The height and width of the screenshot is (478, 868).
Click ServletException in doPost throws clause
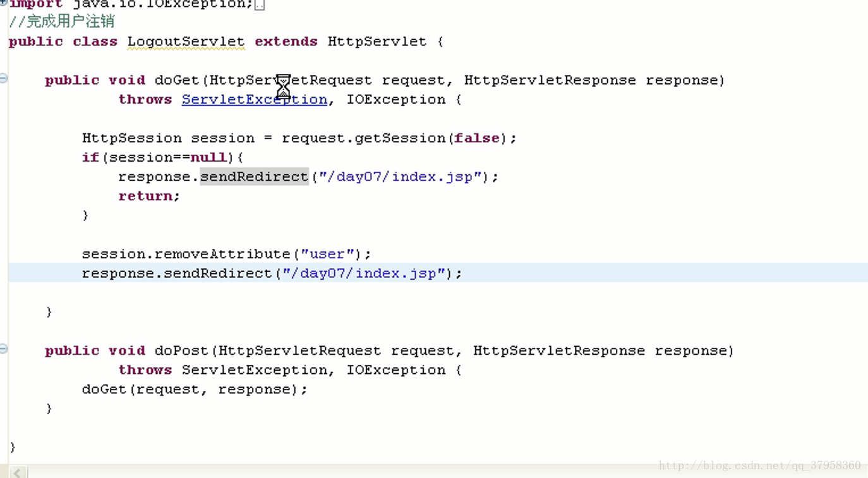click(x=254, y=370)
